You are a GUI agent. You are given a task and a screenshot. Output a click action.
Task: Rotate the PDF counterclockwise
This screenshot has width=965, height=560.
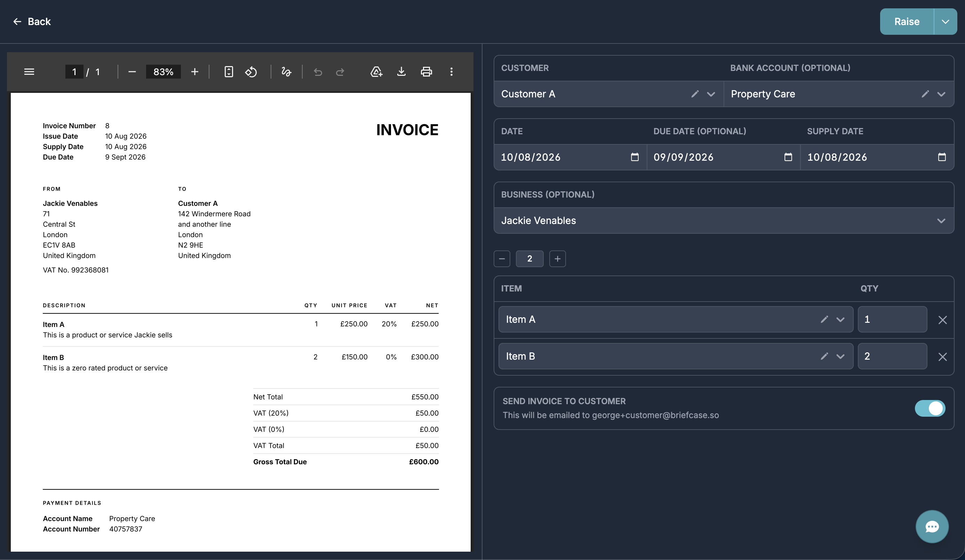tap(251, 72)
